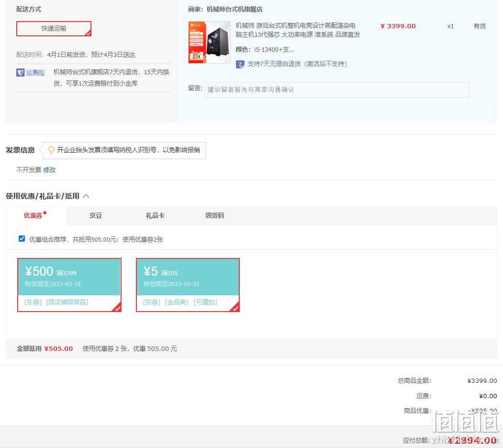Switch to the 领货码 tab

tap(214, 216)
